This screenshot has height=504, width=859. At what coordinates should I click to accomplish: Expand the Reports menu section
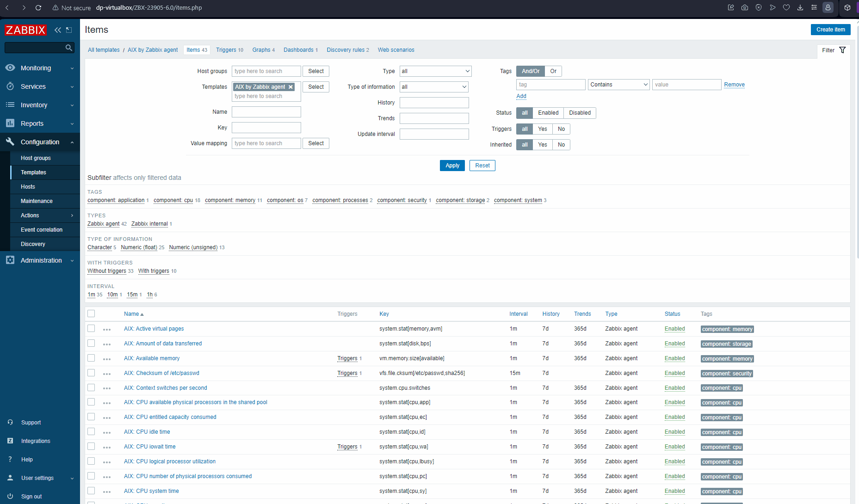click(72, 124)
